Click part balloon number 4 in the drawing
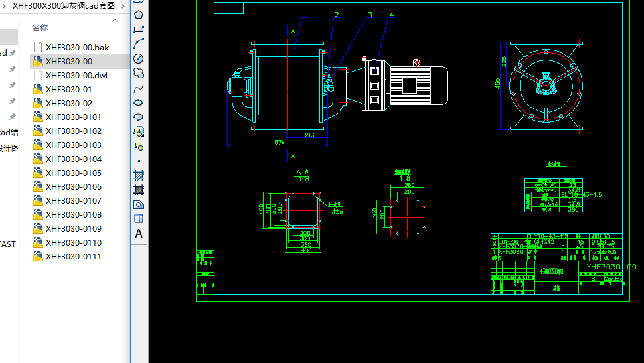Screen dimensions: 644x363 point(392,15)
